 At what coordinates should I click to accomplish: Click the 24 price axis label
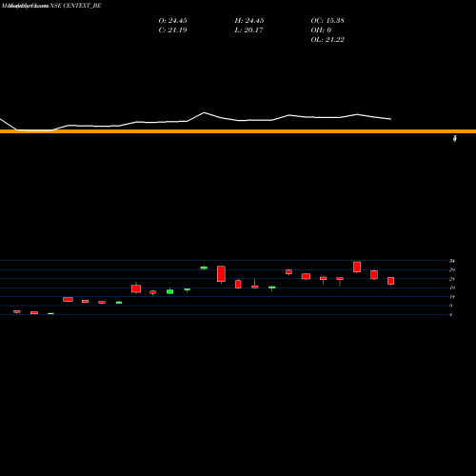coord(452,279)
